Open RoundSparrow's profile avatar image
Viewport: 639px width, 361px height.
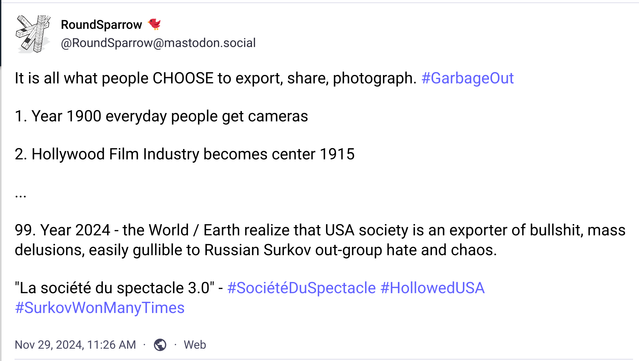click(33, 34)
